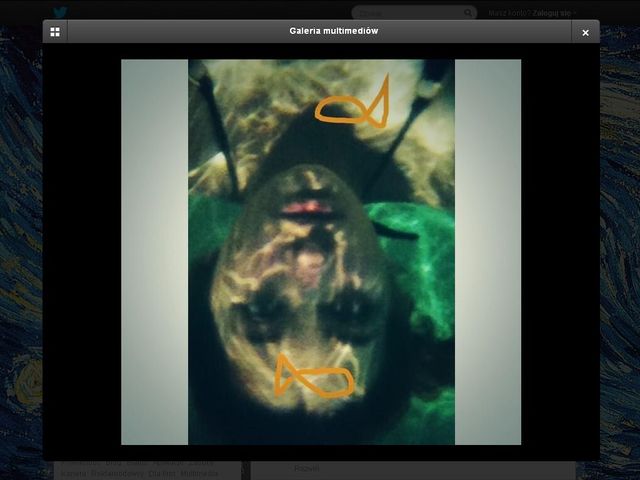The image size is (640, 480).
Task: Click the lower orange fish drawing
Action: [x=314, y=378]
